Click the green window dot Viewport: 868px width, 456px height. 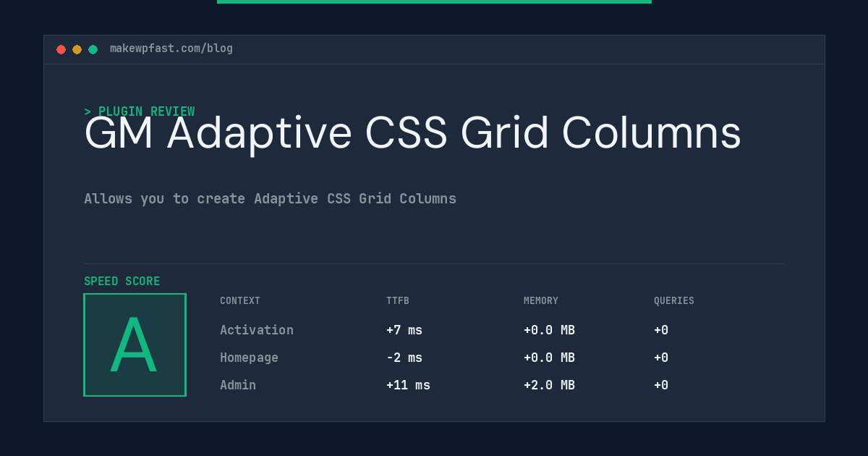click(93, 49)
